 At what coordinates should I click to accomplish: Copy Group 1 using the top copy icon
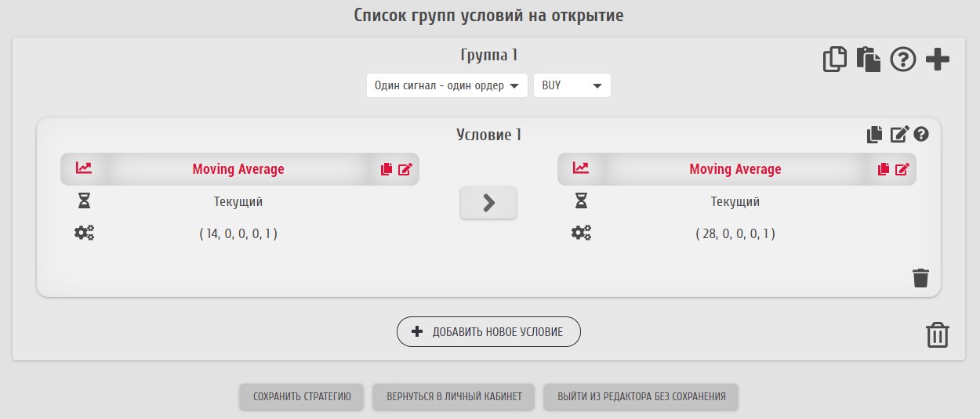point(835,60)
